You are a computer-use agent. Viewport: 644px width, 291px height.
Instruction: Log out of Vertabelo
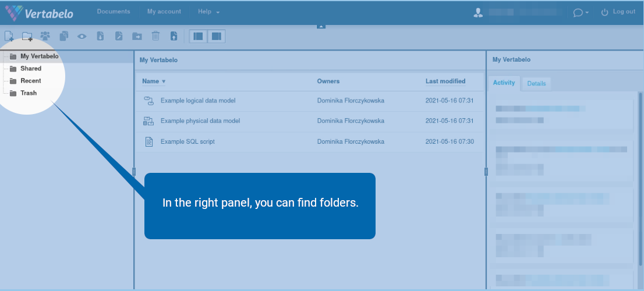618,12
